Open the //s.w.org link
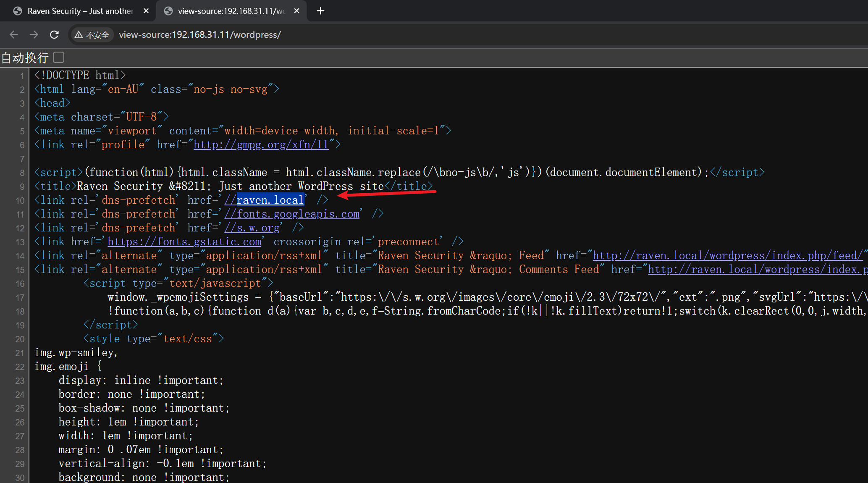This screenshot has width=868, height=483. point(252,228)
